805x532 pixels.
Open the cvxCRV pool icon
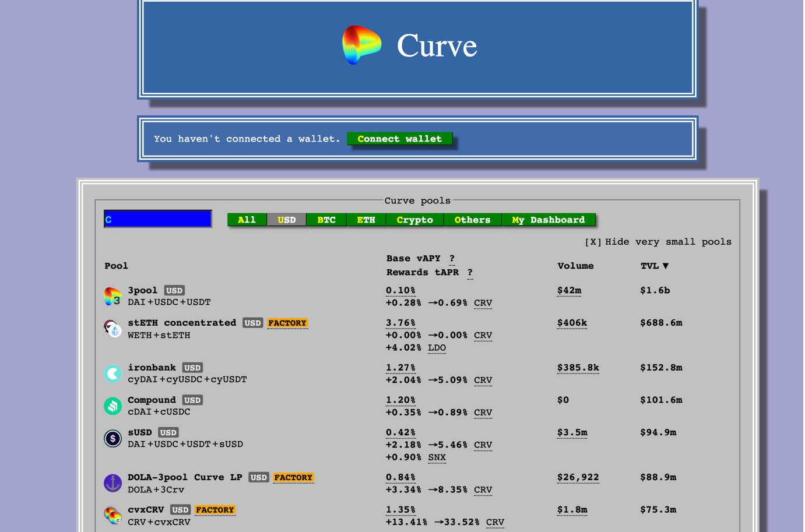(113, 515)
